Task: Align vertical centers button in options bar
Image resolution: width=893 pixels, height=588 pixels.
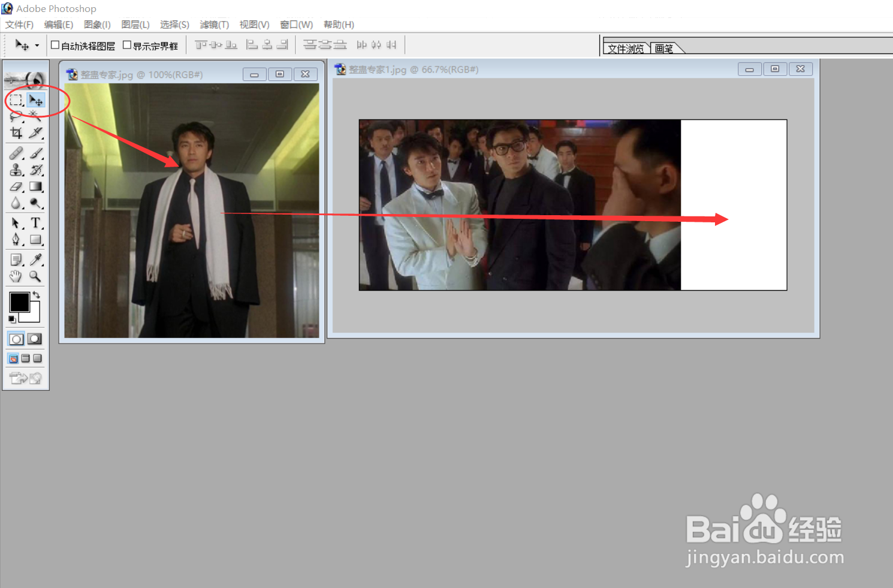Action: tap(216, 45)
